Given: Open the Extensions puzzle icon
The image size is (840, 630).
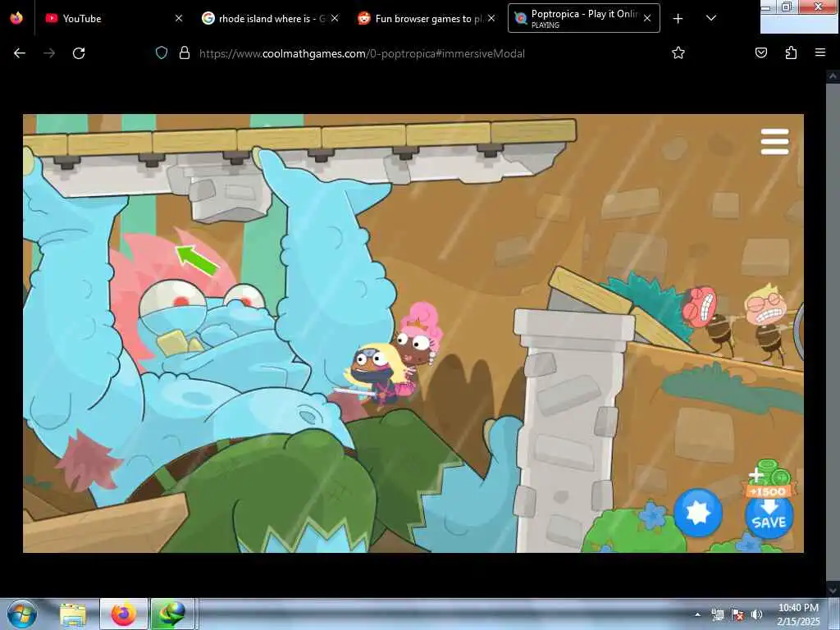Looking at the screenshot, I should pos(791,53).
